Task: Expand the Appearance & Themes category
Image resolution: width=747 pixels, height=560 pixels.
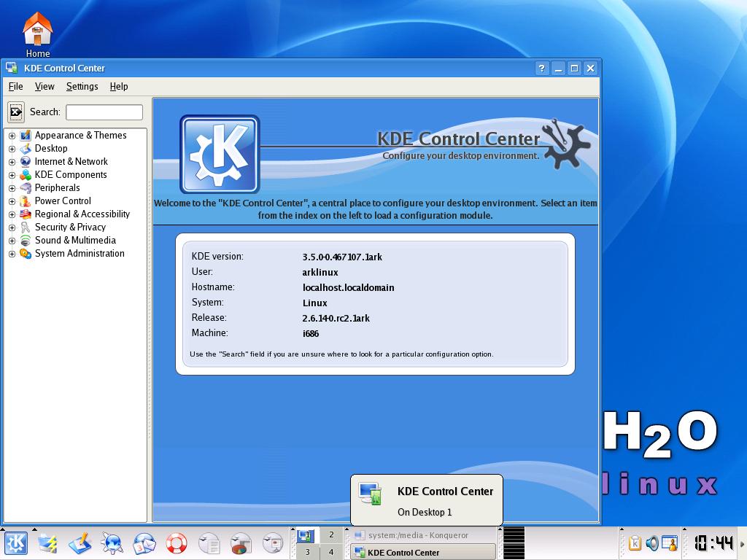Action: [x=12, y=136]
